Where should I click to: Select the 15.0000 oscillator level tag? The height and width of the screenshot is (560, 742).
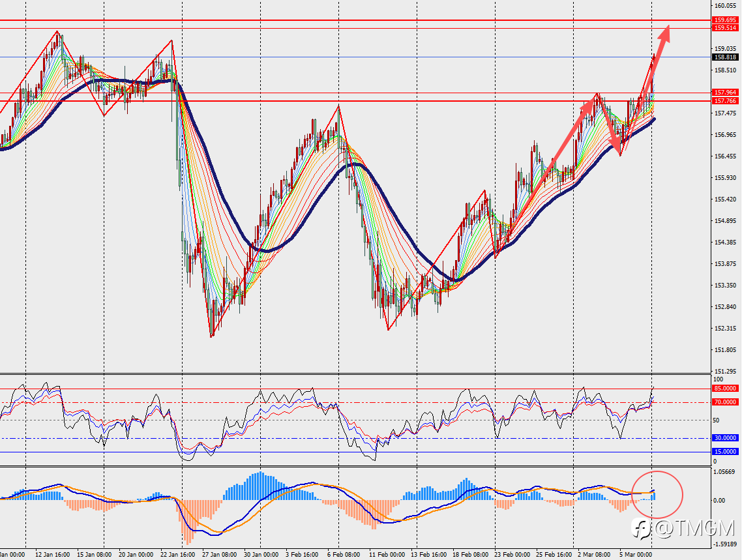click(725, 452)
